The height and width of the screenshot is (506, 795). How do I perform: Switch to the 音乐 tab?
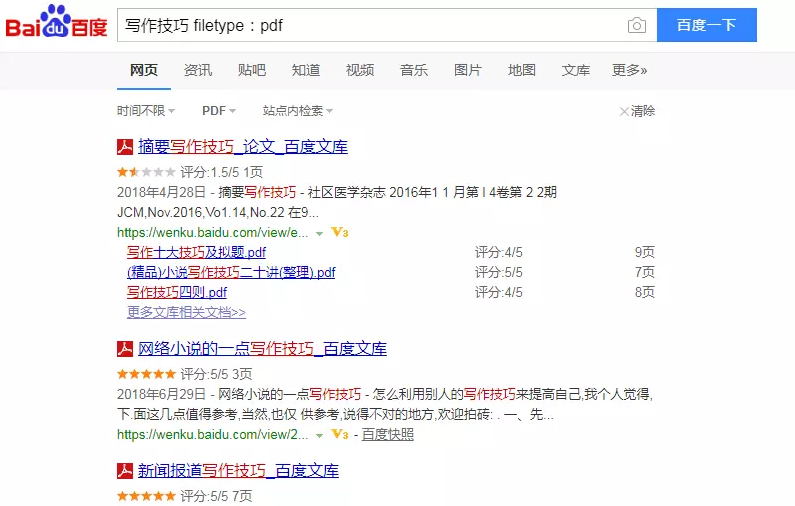414,70
